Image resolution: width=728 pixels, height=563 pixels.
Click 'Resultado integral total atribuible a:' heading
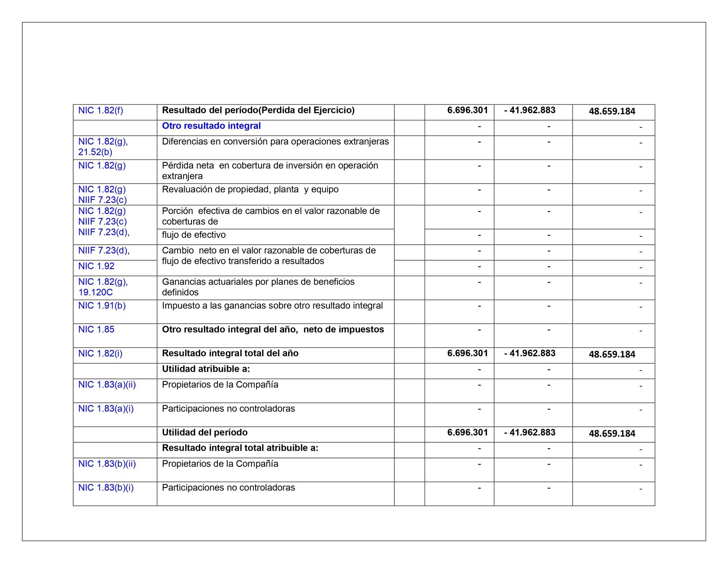pyautogui.click(x=240, y=448)
